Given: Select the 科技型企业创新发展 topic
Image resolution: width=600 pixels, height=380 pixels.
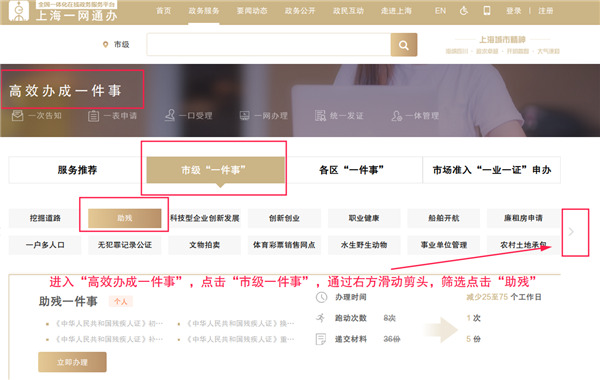Looking at the screenshot, I should [205, 218].
